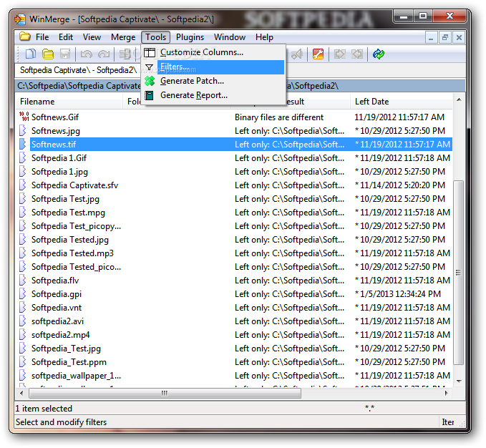Select the Softpedia Captivate\ - Softpedia2\ tab
This screenshot has height=448, width=486.
(78, 70)
